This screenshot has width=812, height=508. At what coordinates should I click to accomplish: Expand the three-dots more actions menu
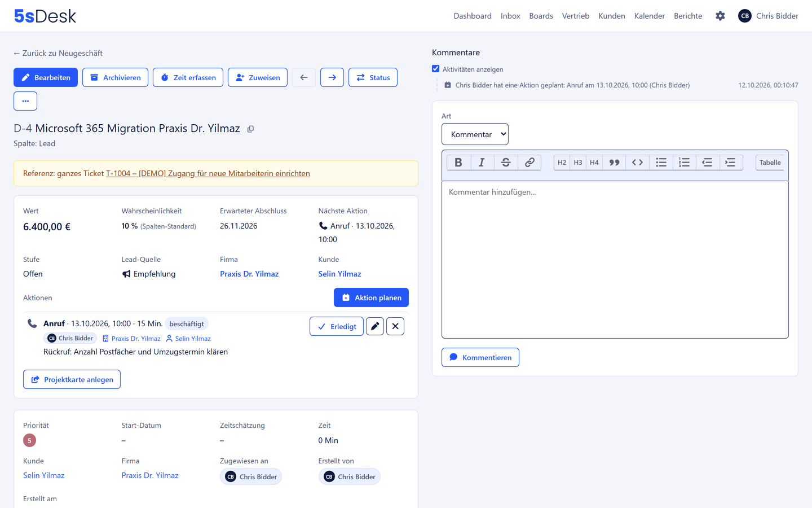point(25,101)
